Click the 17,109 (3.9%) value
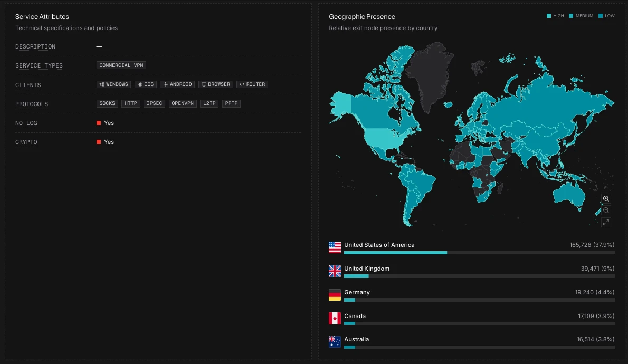The width and height of the screenshot is (628, 364). point(596,316)
